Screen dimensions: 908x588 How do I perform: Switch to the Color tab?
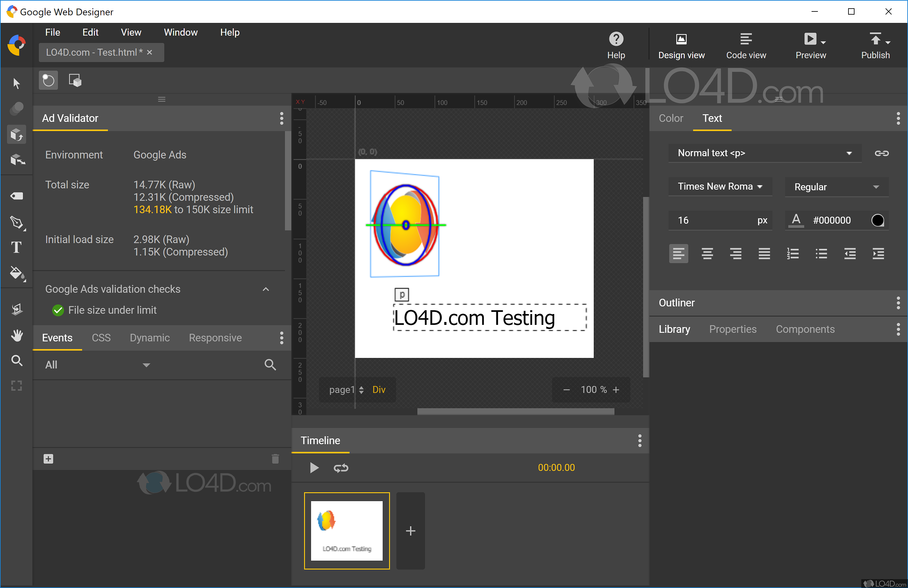point(671,118)
